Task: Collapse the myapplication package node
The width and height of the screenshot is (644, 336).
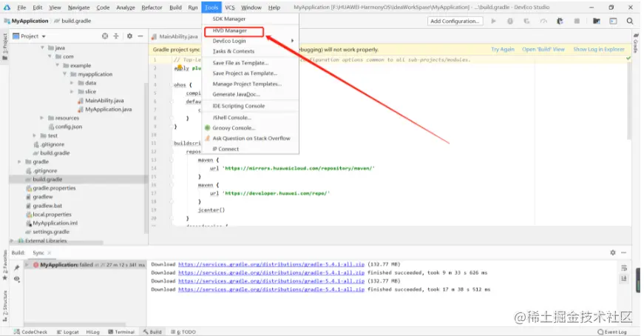Action: (64, 74)
